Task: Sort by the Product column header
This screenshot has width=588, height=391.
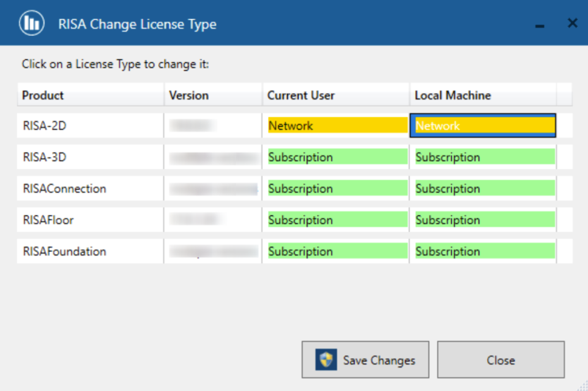Action: (90, 95)
